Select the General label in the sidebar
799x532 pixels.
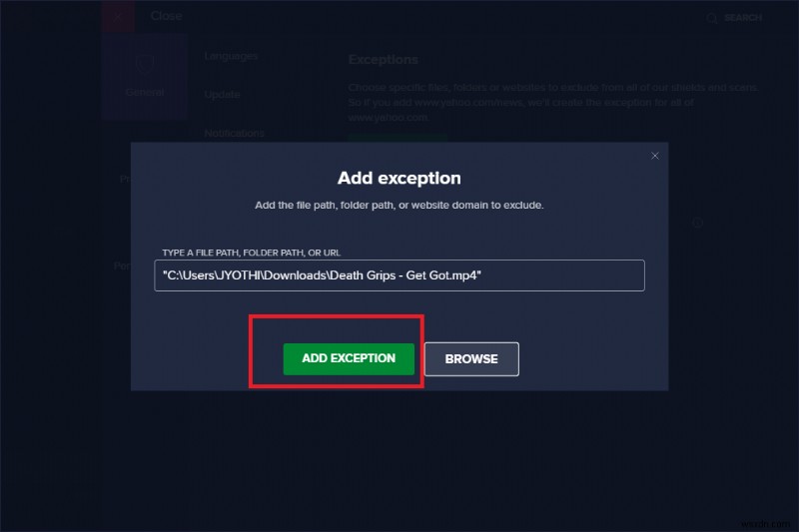tap(144, 92)
